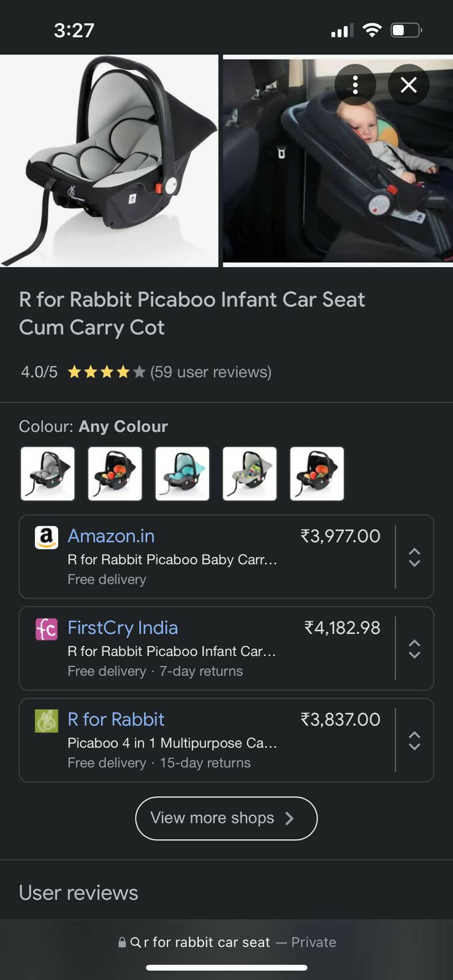Tap the R for Rabbit shop logo
Image resolution: width=453 pixels, height=980 pixels.
[47, 721]
